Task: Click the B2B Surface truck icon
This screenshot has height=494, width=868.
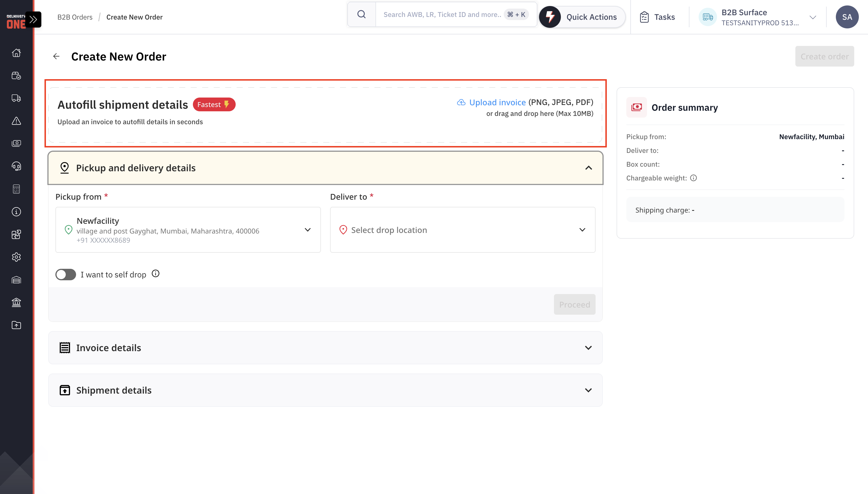Action: click(708, 17)
